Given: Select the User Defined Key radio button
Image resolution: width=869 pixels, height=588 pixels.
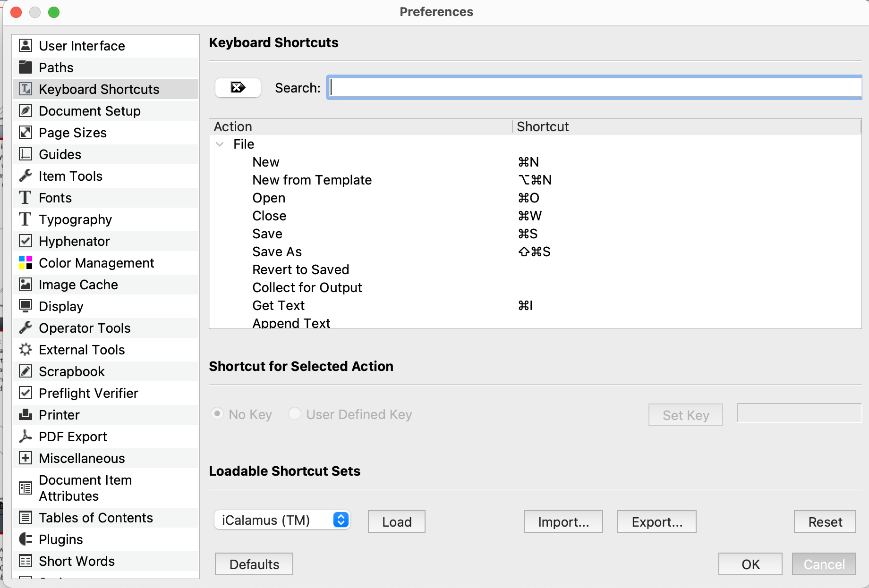Looking at the screenshot, I should pos(295,414).
